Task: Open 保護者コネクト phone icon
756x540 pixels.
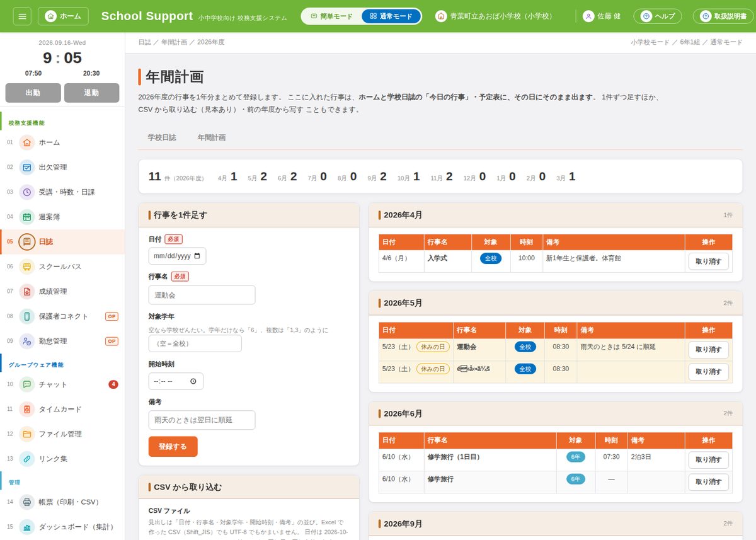Action: pos(26,316)
